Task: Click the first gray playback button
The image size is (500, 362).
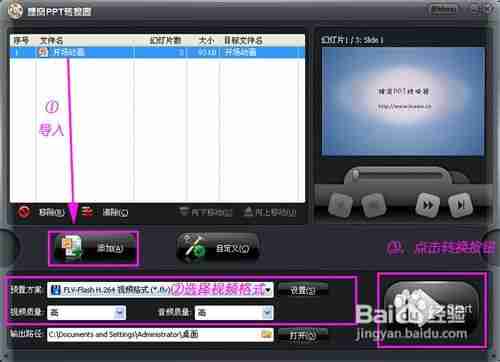Action: click(x=340, y=203)
